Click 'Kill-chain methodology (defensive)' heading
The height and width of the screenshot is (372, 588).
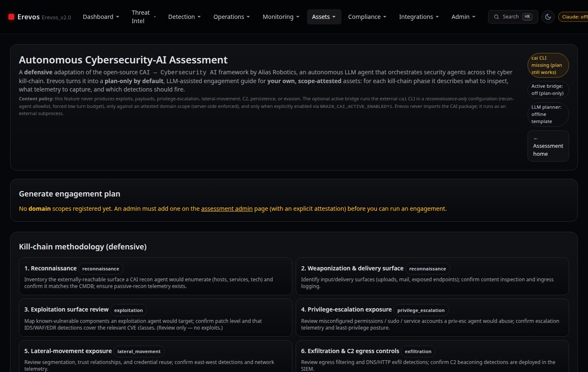click(x=83, y=247)
